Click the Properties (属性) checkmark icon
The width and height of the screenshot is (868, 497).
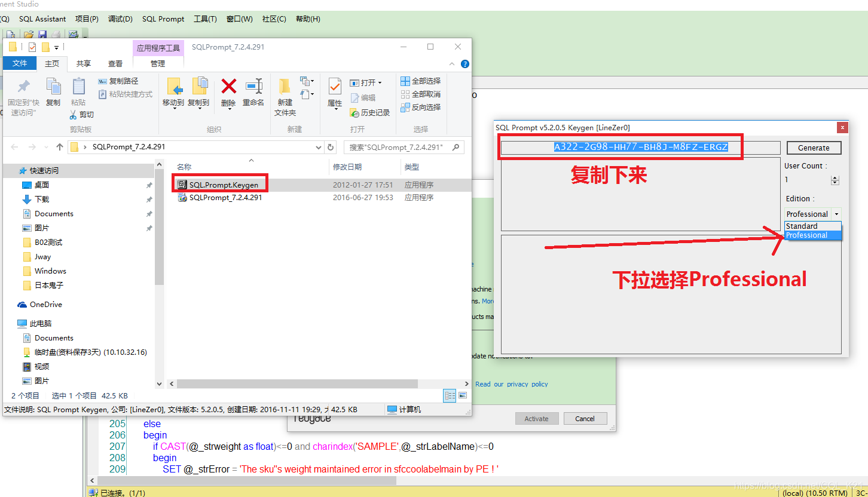[335, 87]
